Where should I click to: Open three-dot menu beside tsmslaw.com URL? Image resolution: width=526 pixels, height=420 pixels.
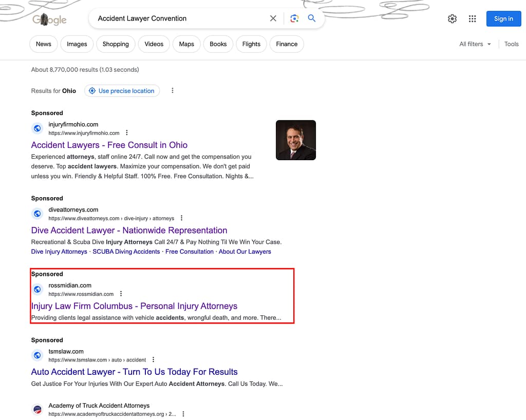pos(153,359)
